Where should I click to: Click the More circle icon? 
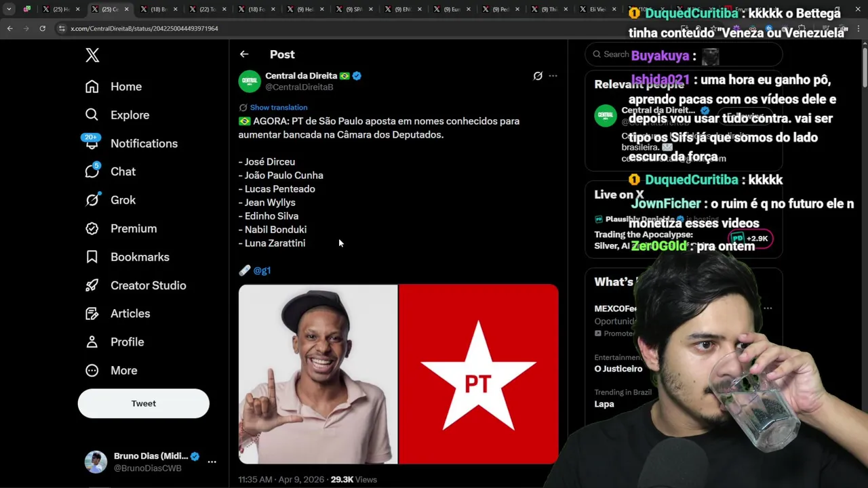[x=92, y=371]
